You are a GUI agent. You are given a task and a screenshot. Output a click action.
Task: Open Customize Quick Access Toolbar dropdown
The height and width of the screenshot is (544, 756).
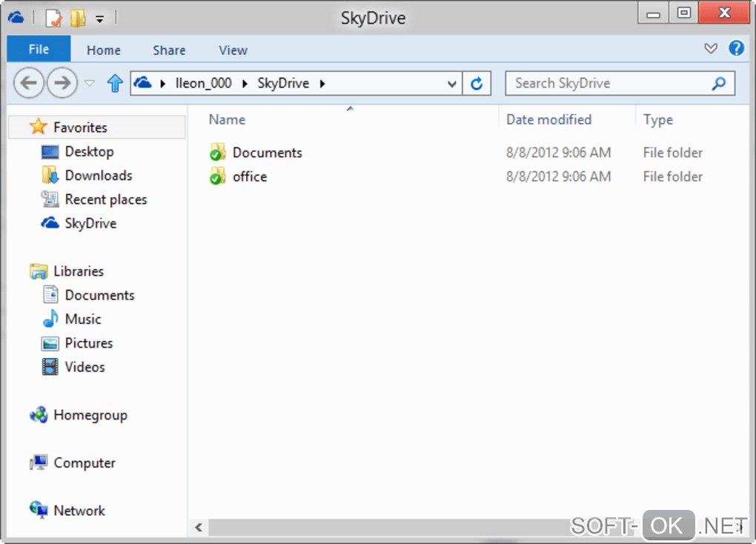coord(100,19)
